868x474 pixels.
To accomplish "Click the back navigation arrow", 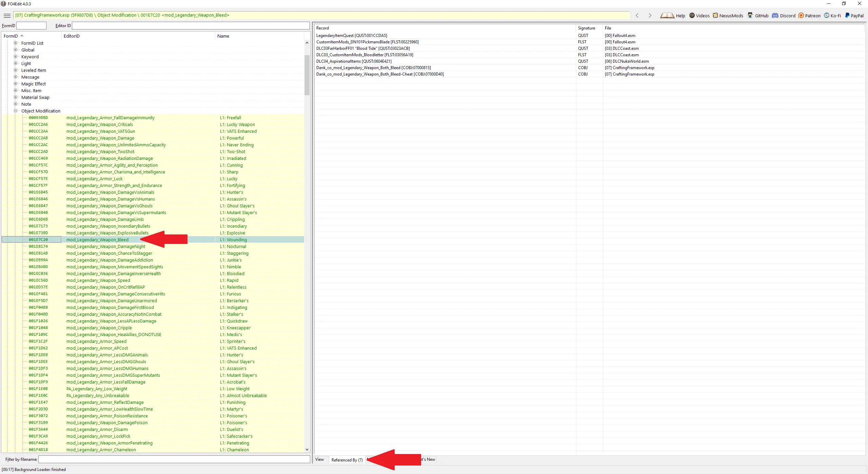I will pyautogui.click(x=637, y=16).
